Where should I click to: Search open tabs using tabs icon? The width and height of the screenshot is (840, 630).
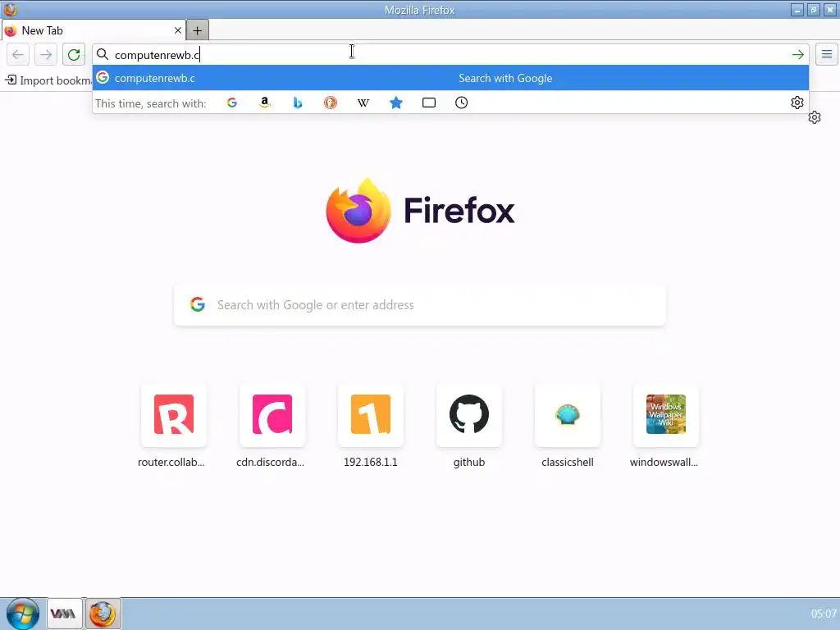[428, 103]
